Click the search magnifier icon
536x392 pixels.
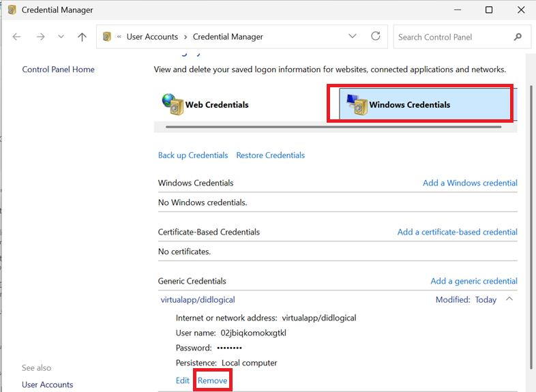pyautogui.click(x=518, y=37)
